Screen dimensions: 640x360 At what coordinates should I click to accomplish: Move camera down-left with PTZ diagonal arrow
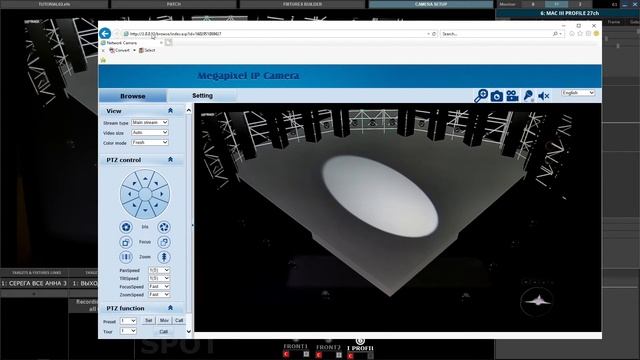(x=134, y=205)
